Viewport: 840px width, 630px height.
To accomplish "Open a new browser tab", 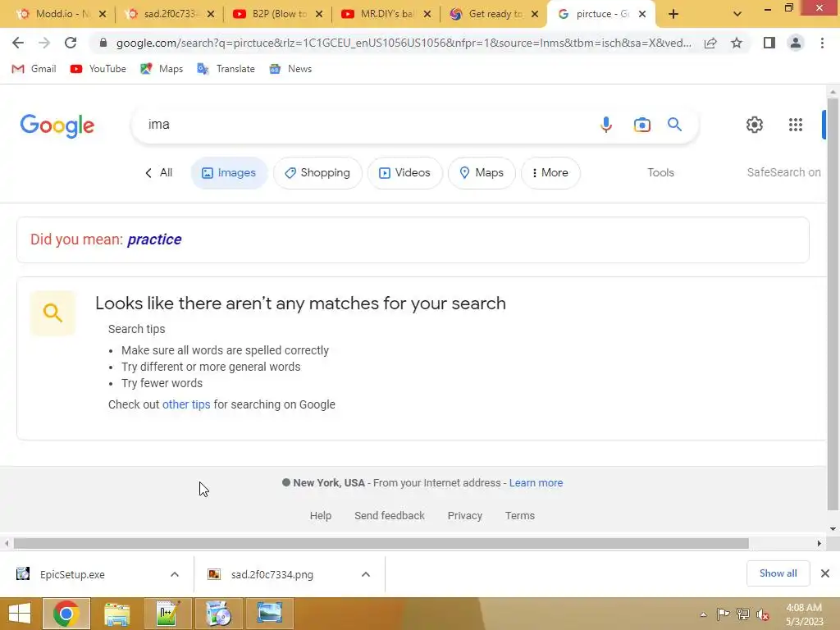I will click(673, 14).
